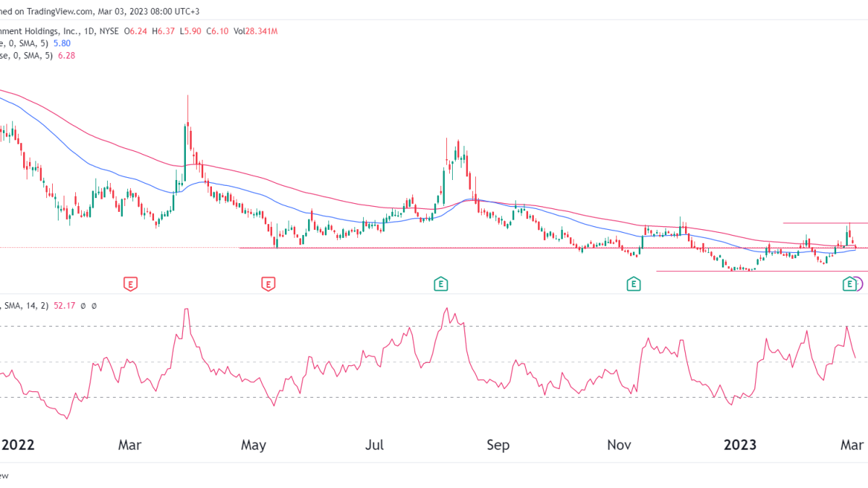
Task: Click the red earnings marker near May 2022
Action: tap(268, 284)
